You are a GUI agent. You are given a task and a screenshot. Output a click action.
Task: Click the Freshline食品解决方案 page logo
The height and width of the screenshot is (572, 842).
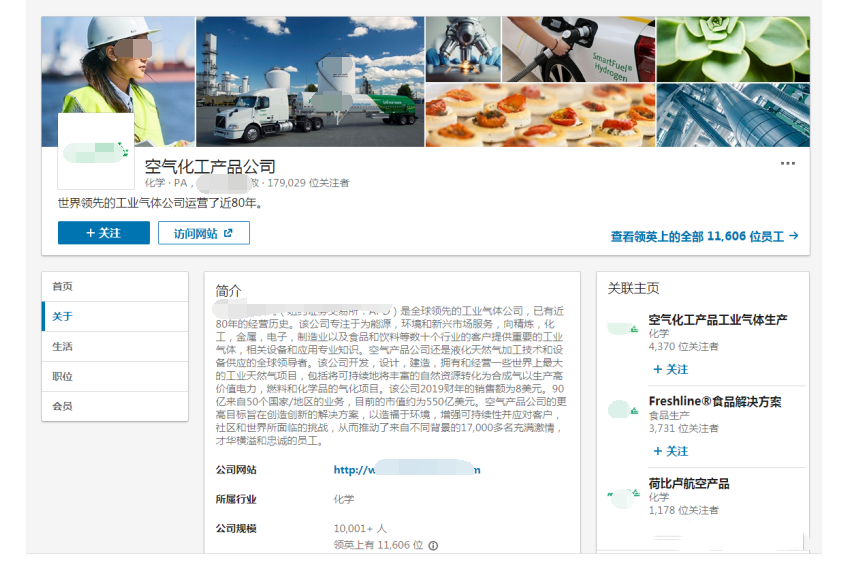coord(623,410)
